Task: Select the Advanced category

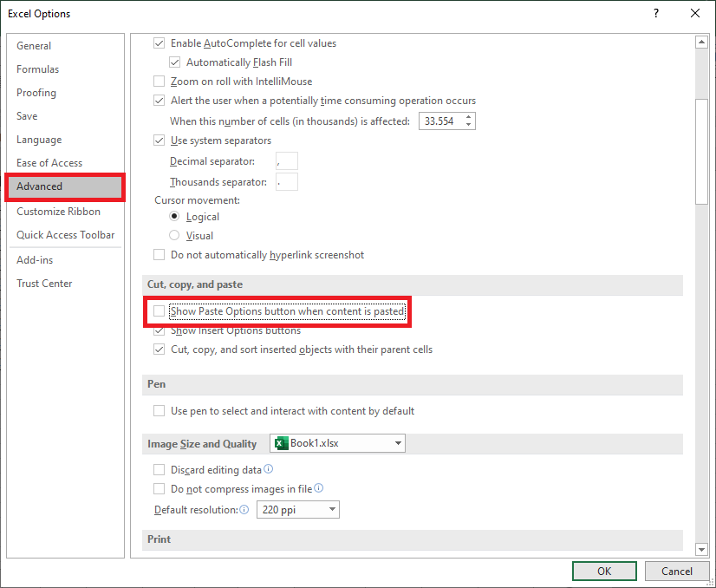Action: click(x=65, y=186)
